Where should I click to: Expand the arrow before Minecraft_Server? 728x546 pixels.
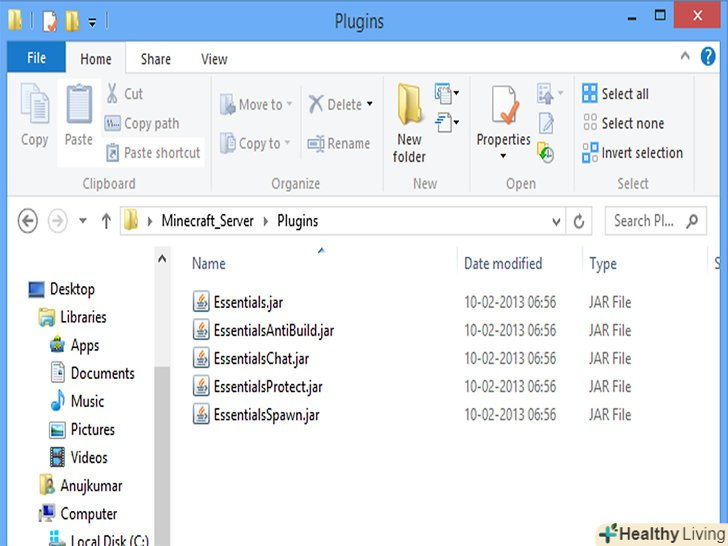150,221
